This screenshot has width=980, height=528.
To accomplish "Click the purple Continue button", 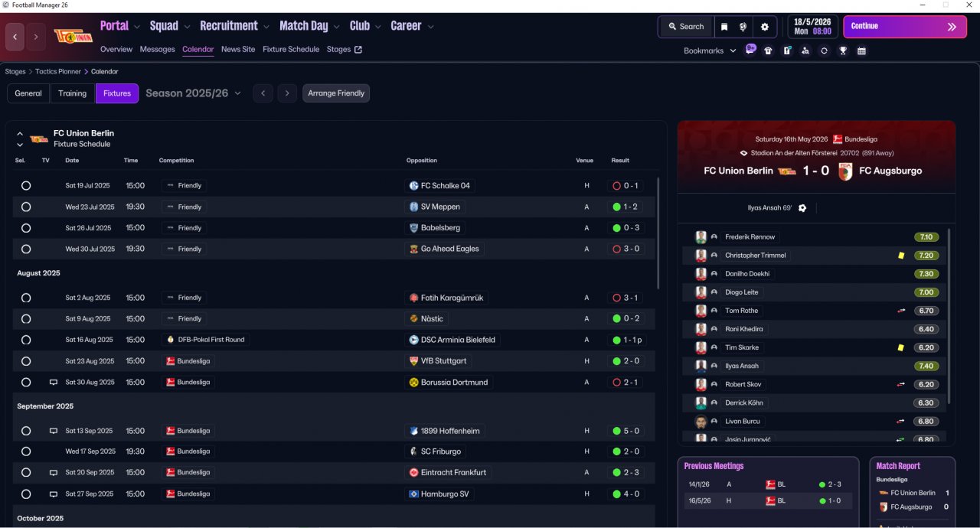I will [905, 27].
